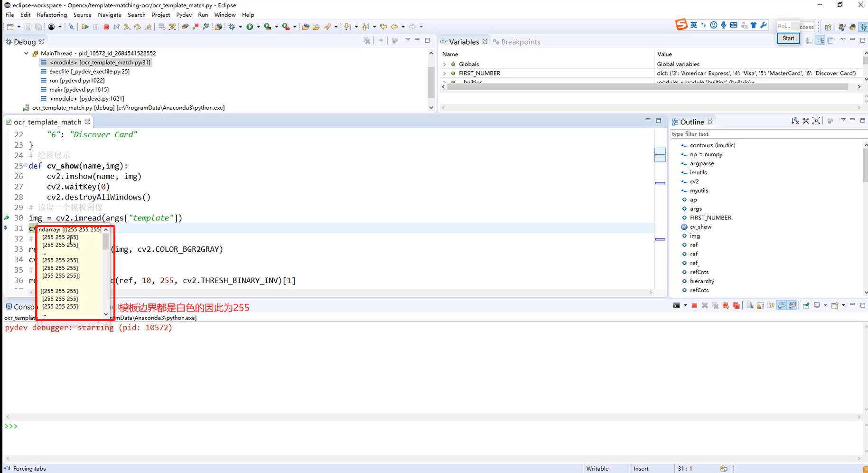868x473 pixels.
Task: Select stack frame main [pydevd.py:1615]
Action: click(x=79, y=89)
